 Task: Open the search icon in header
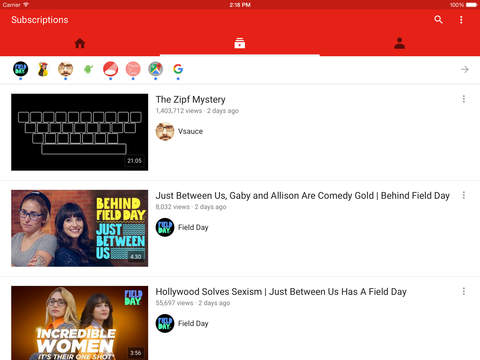pyautogui.click(x=438, y=20)
